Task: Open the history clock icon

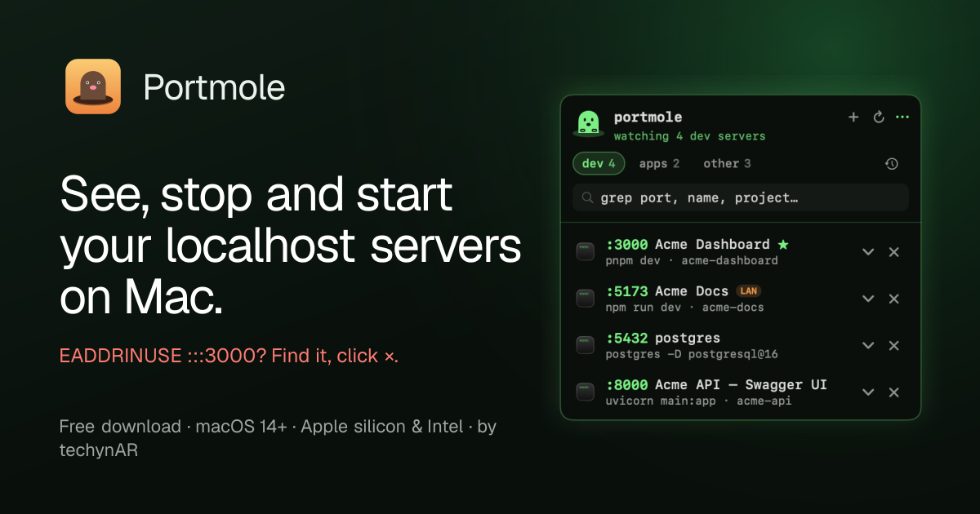Action: pyautogui.click(x=892, y=164)
